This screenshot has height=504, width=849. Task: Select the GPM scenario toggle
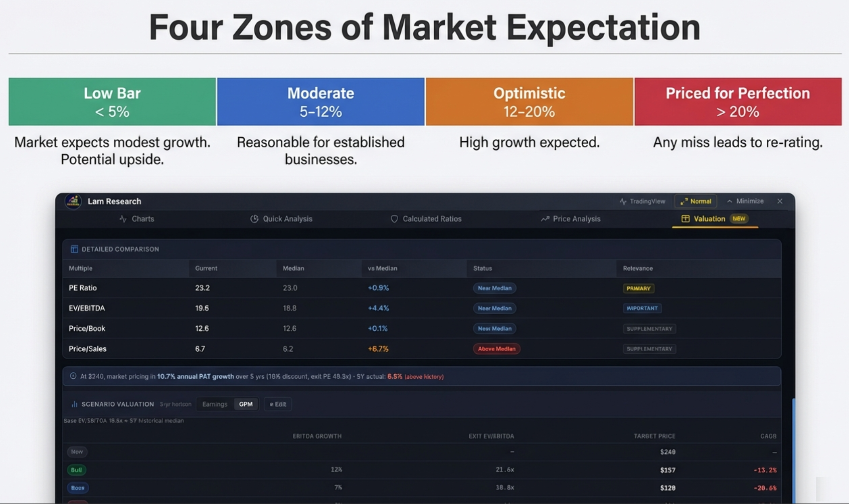[246, 404]
